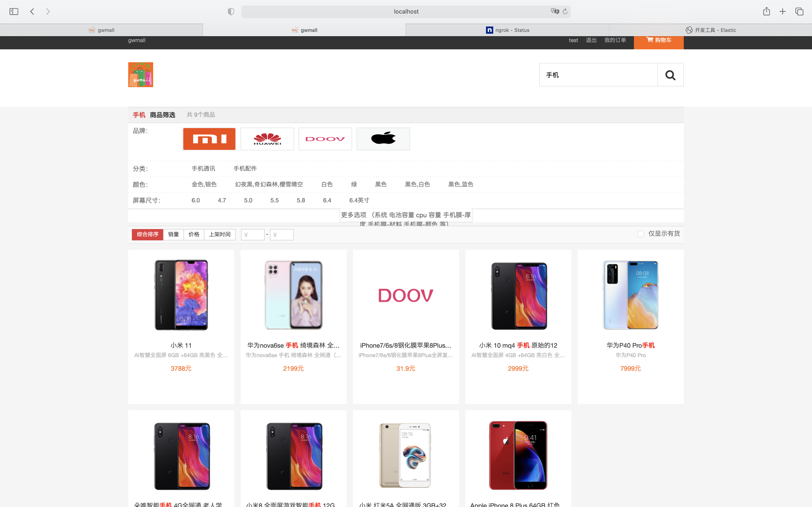This screenshot has width=812, height=507.
Task: Click the magnifying glass search button
Action: click(670, 75)
